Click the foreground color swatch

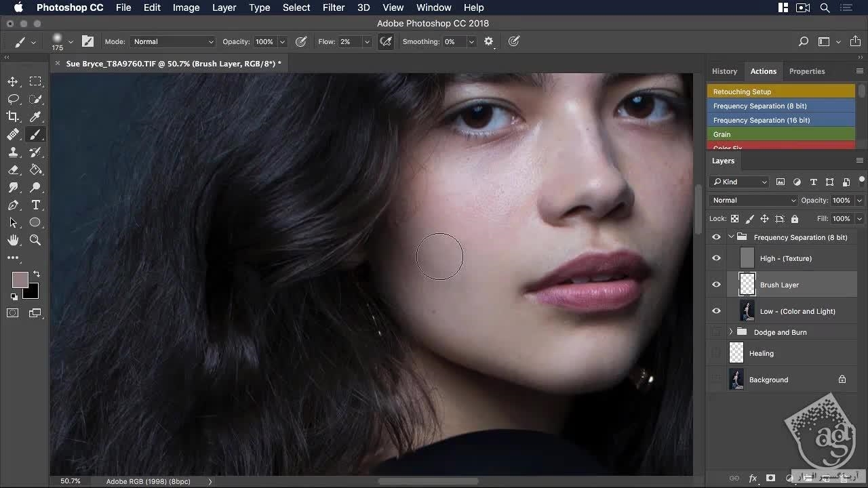pyautogui.click(x=20, y=279)
